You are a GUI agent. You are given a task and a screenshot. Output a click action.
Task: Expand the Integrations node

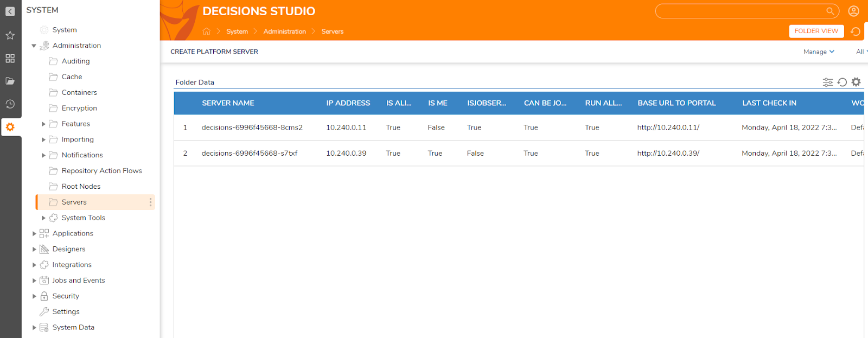pyautogui.click(x=34, y=265)
